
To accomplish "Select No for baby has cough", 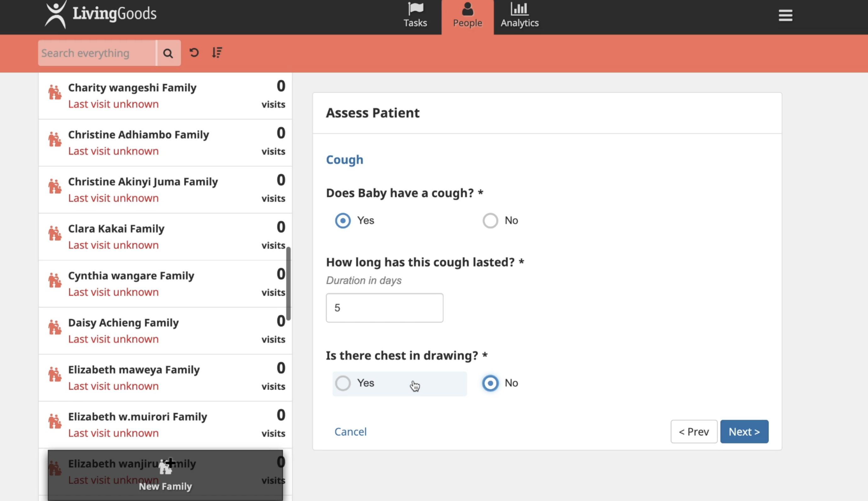I will click(490, 221).
